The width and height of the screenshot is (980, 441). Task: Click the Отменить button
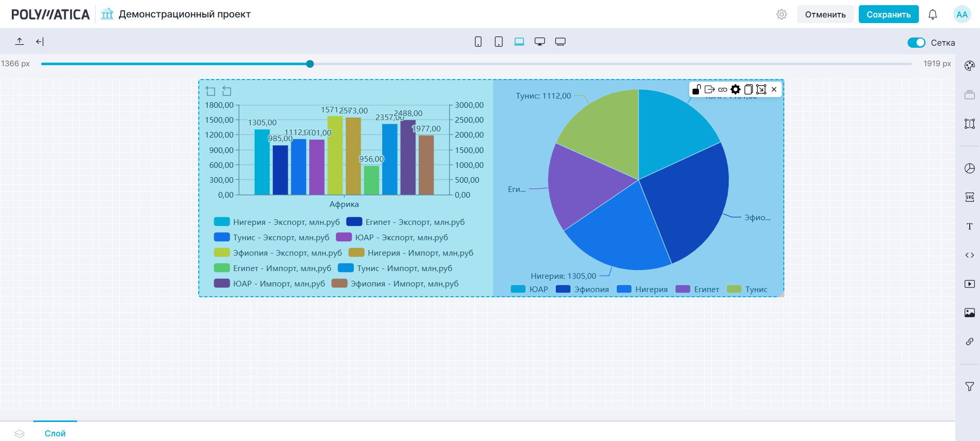point(825,14)
